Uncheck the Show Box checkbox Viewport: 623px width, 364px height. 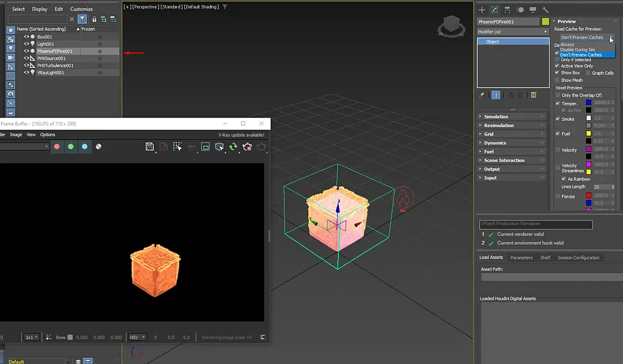click(x=557, y=73)
